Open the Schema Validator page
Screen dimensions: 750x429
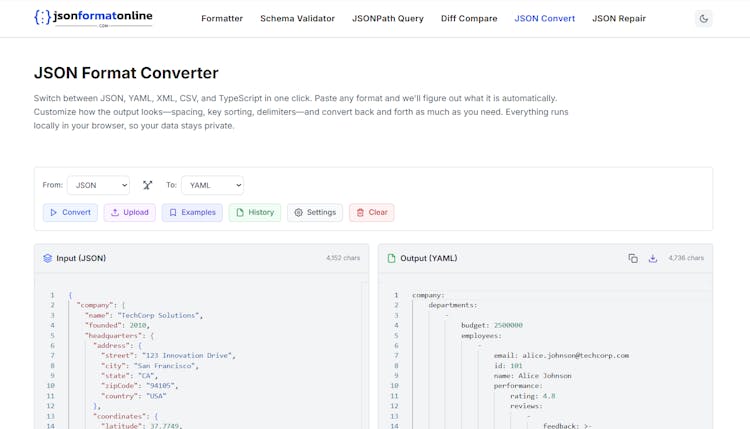pos(297,19)
